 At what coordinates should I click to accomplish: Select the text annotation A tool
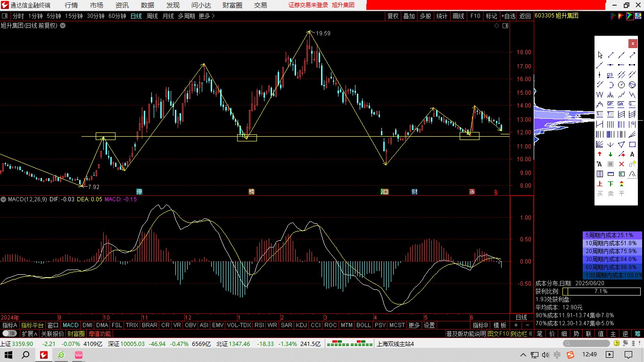point(632,154)
